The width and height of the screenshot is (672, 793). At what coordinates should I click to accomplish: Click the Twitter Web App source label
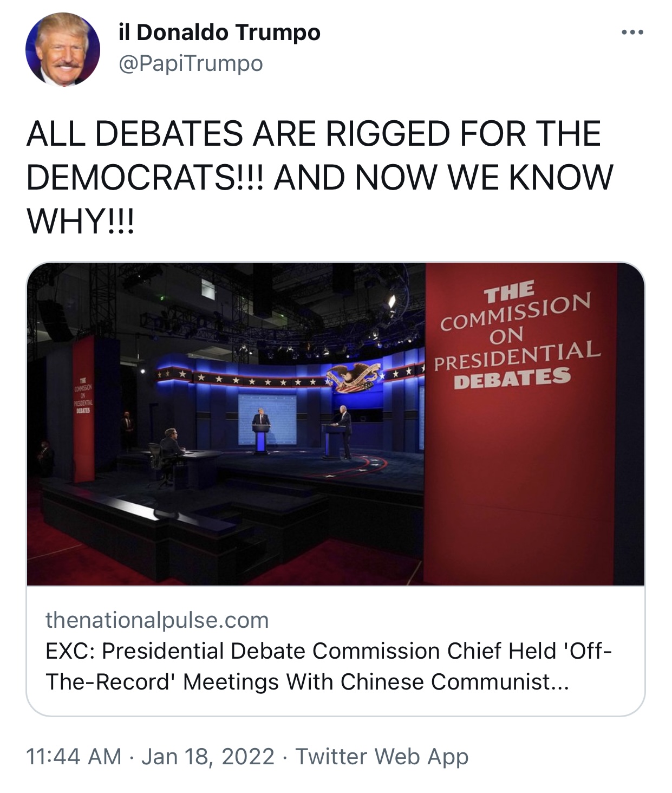click(382, 756)
